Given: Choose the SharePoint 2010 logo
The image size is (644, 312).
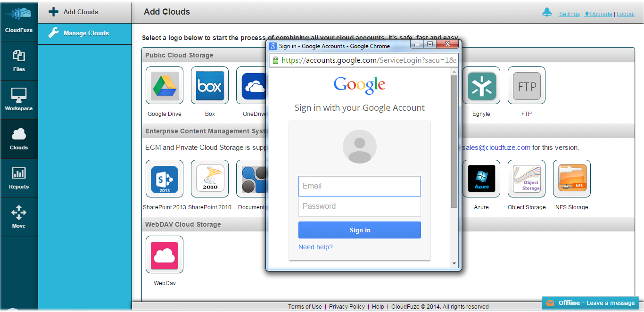Looking at the screenshot, I should 210,179.
